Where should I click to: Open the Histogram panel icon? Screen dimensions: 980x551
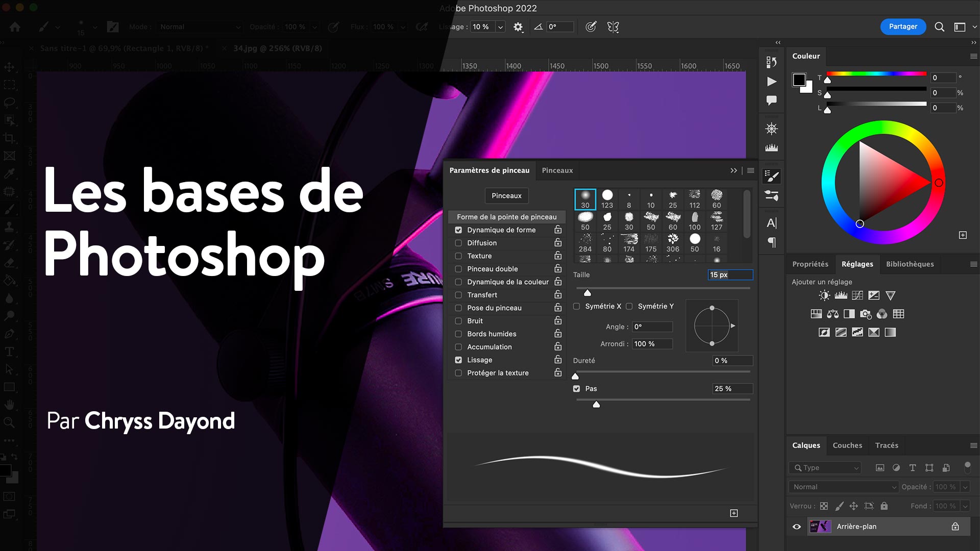tap(772, 148)
